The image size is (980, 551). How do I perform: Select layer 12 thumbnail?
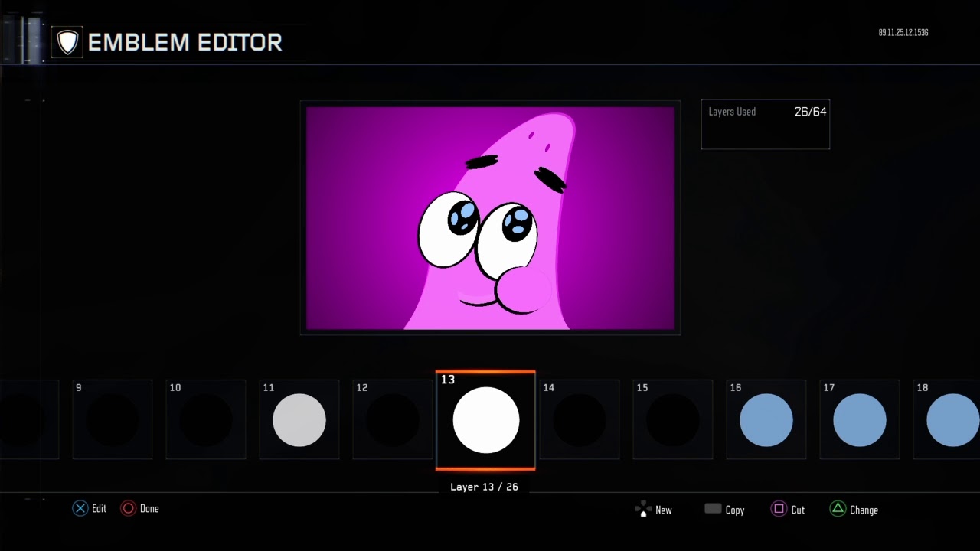393,419
